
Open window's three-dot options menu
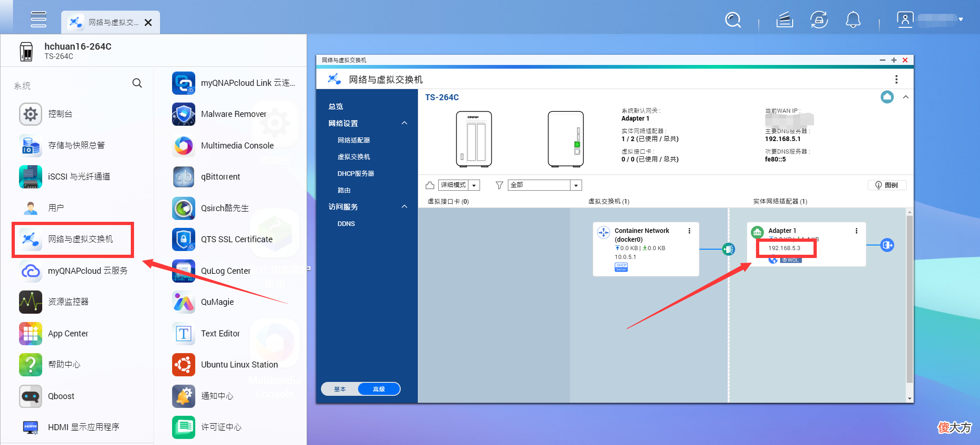click(x=896, y=79)
